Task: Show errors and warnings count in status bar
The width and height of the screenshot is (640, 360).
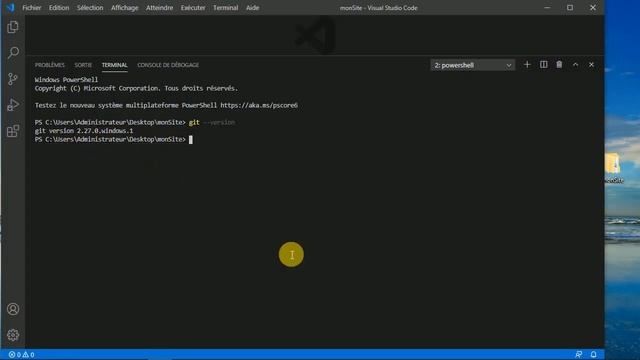Action: [21, 355]
